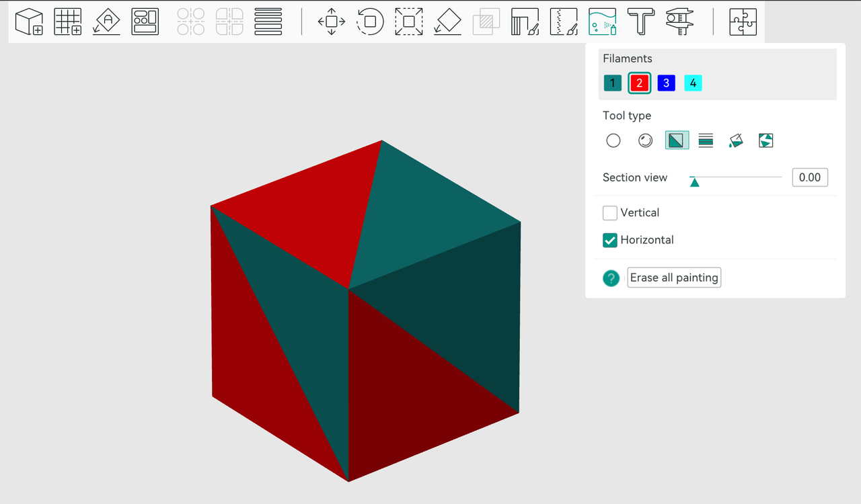861x504 pixels.
Task: Click the help question mark icon
Action: [x=611, y=278]
